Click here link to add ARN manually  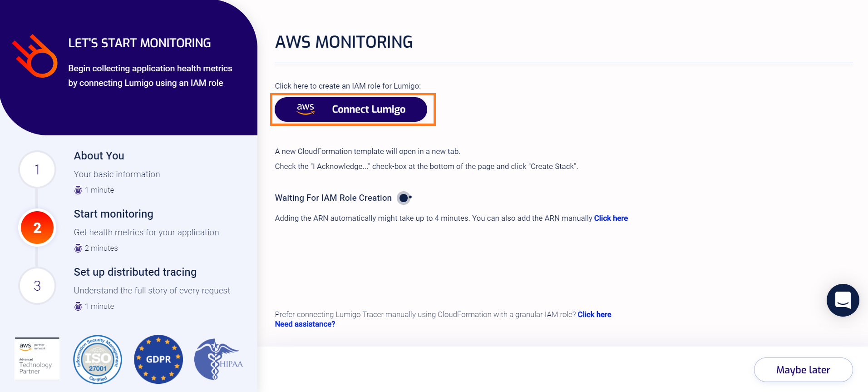tap(611, 218)
